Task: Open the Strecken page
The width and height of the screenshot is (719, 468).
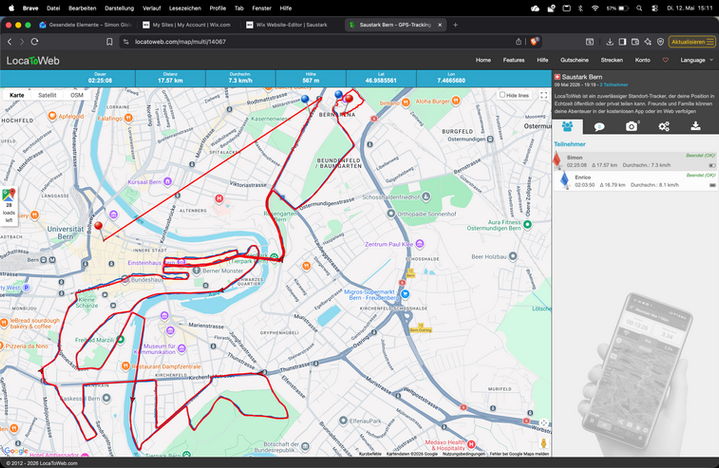Action: (612, 60)
